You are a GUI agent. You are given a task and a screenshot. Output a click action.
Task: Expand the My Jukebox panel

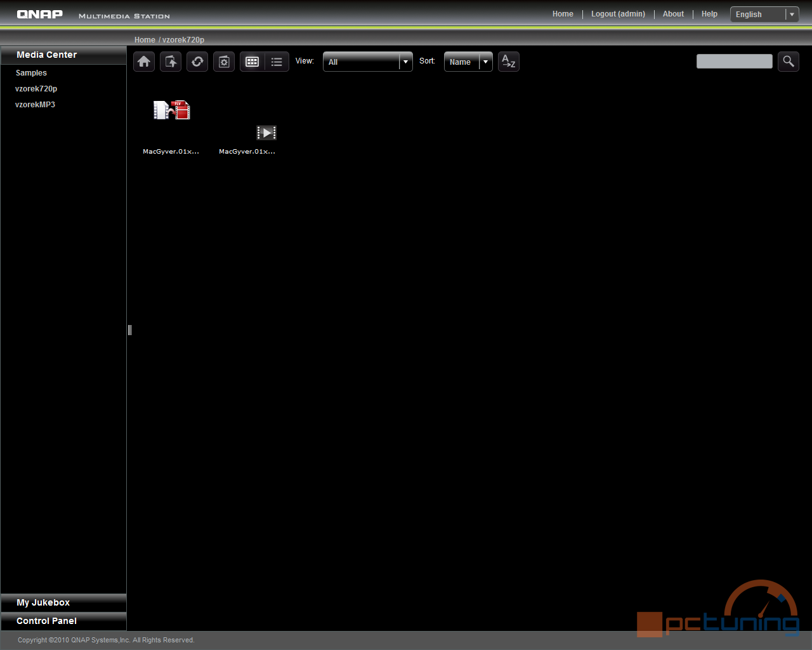tap(63, 602)
